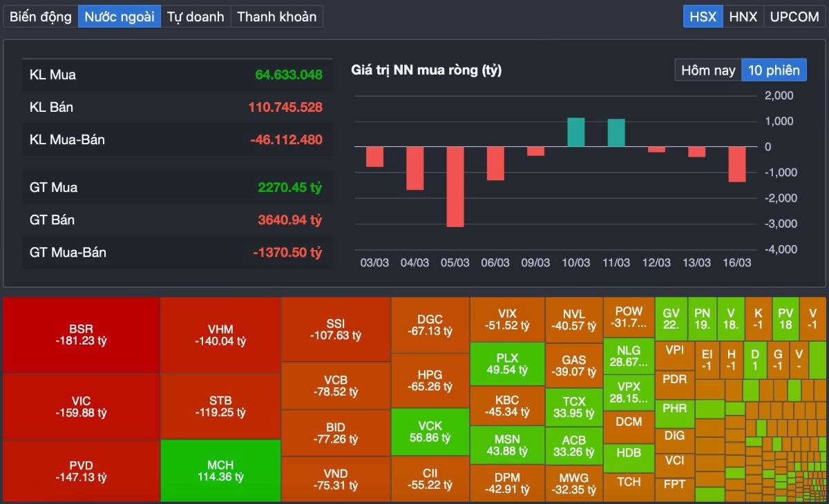Select the HSX exchange button
Image resolution: width=829 pixels, height=504 pixels.
[x=703, y=17]
